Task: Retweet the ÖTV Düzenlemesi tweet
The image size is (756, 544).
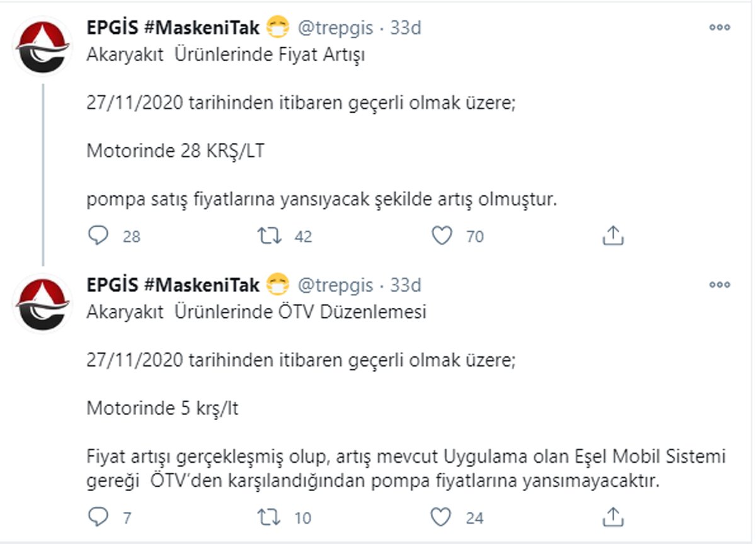Action: [x=269, y=517]
